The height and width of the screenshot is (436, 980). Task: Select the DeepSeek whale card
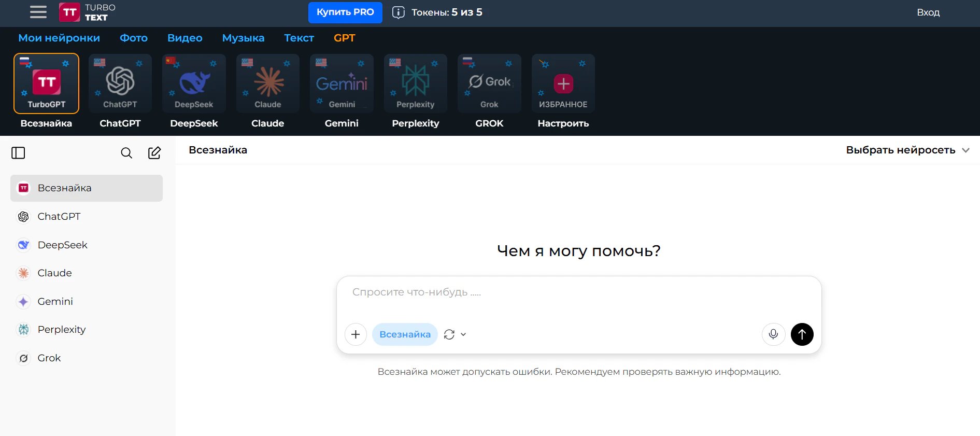click(x=194, y=83)
